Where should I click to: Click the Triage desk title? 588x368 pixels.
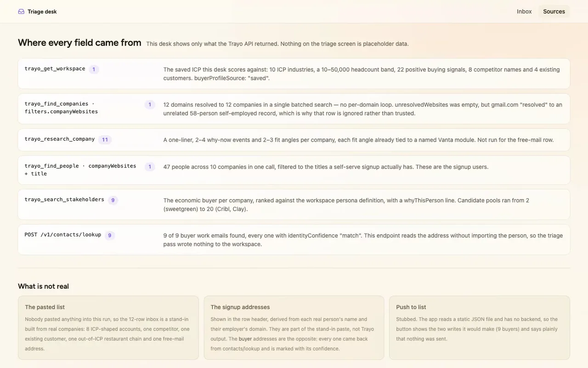point(42,11)
